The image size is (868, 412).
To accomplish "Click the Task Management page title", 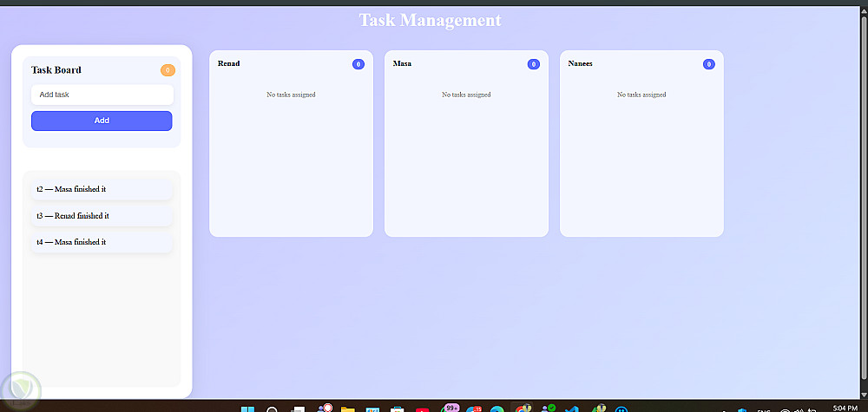I will [431, 20].
